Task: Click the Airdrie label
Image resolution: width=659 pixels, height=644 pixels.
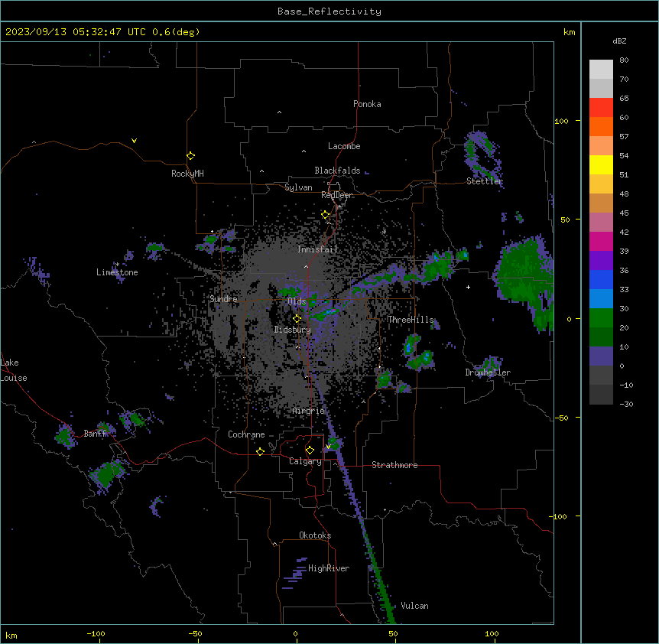Action: 309,411
